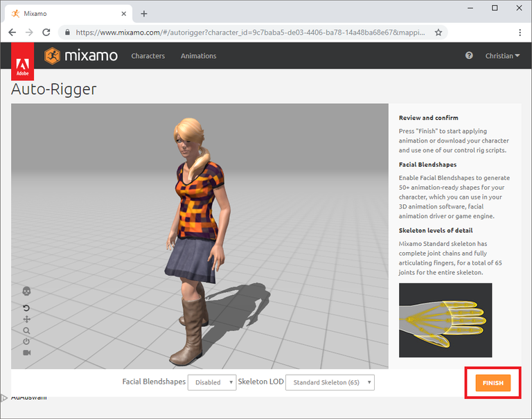The image size is (532, 419).
Task: View site info via the lock icon
Action: click(x=67, y=33)
